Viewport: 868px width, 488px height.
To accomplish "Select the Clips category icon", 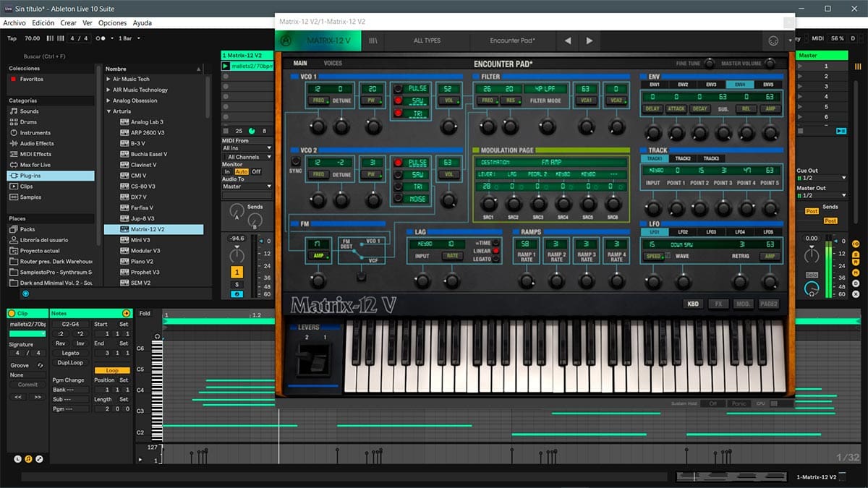I will click(x=13, y=187).
